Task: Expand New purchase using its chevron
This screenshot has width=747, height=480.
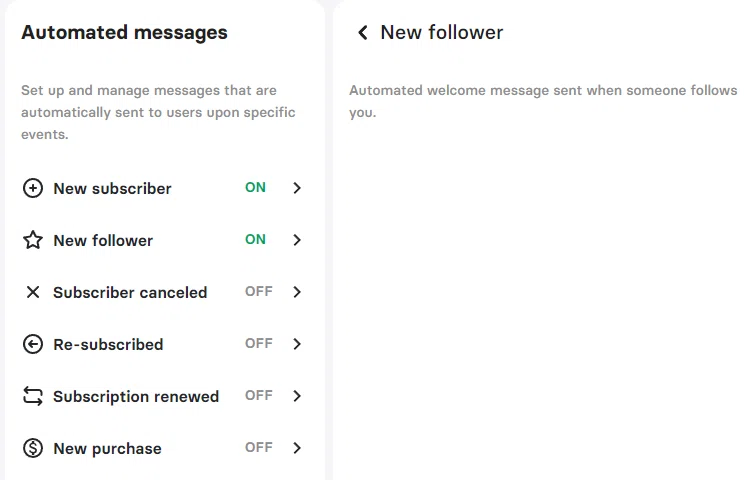Action: click(297, 448)
